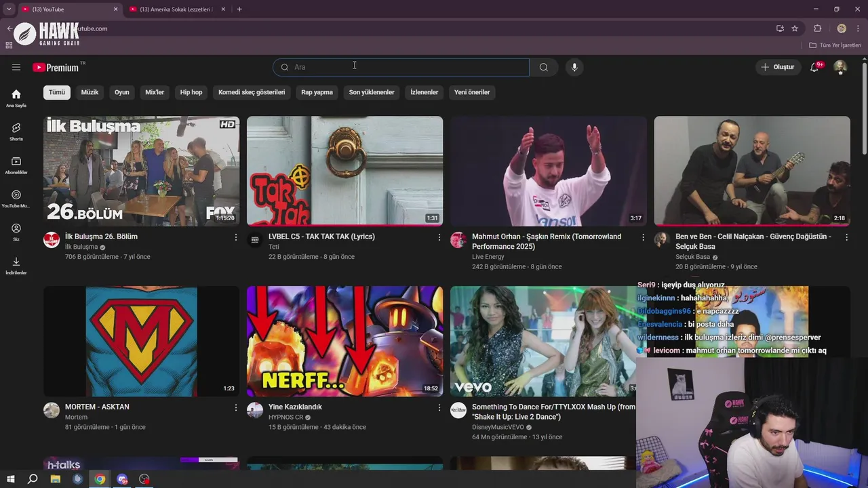Click the Oluştur create button
Viewport: 868px width, 488px height.
tap(778, 67)
